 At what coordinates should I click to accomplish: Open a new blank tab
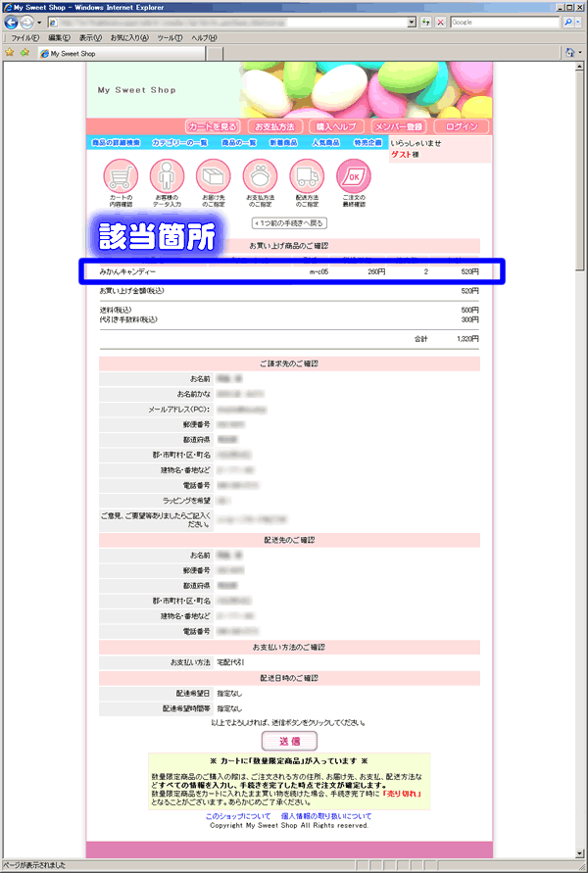tap(216, 54)
